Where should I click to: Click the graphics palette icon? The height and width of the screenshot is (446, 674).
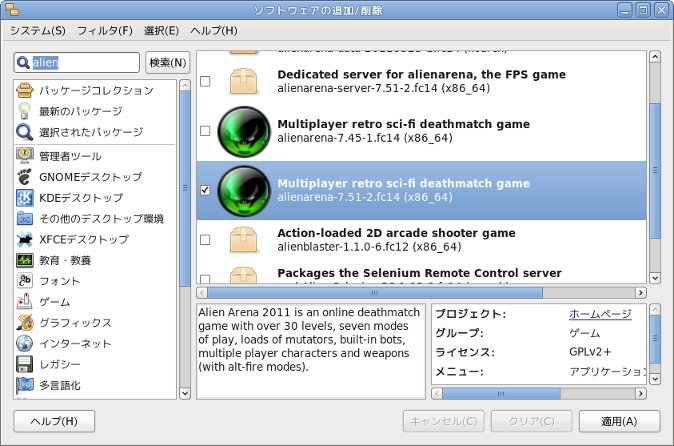coord(25,322)
